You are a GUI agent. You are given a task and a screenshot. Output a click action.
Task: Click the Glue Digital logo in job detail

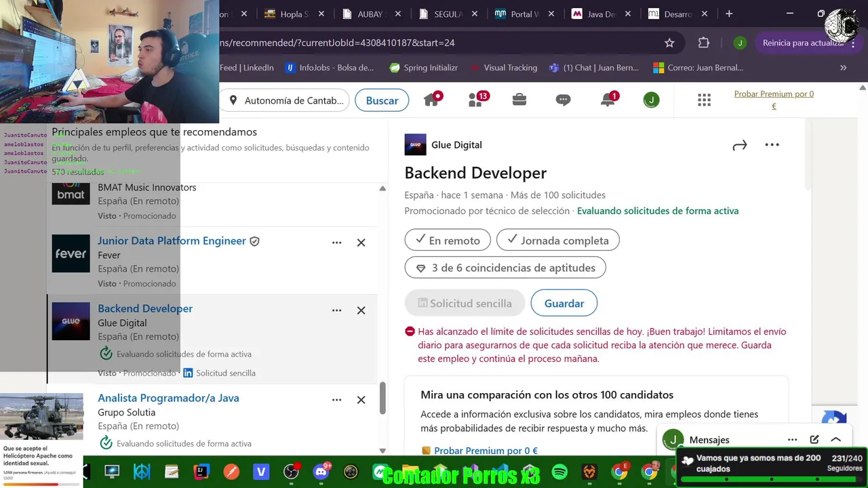415,144
